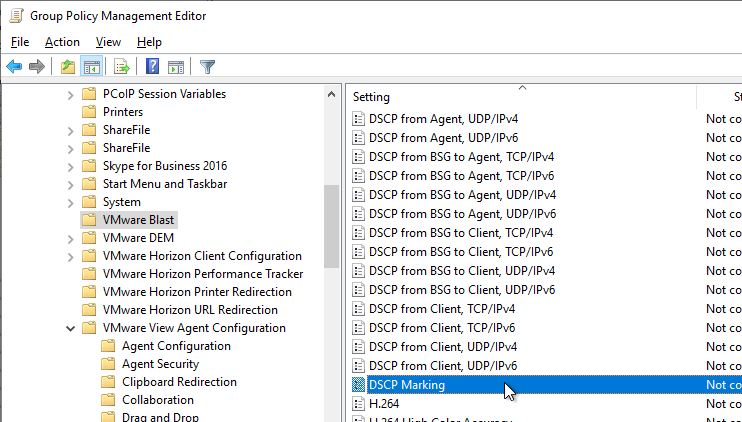Click the Forward arrow toolbar icon

click(37, 67)
